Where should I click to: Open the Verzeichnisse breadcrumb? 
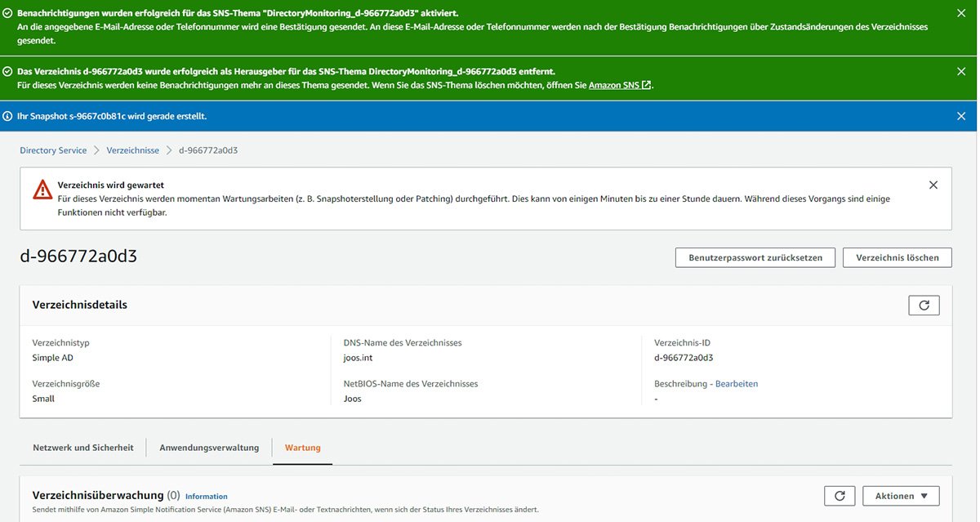132,149
